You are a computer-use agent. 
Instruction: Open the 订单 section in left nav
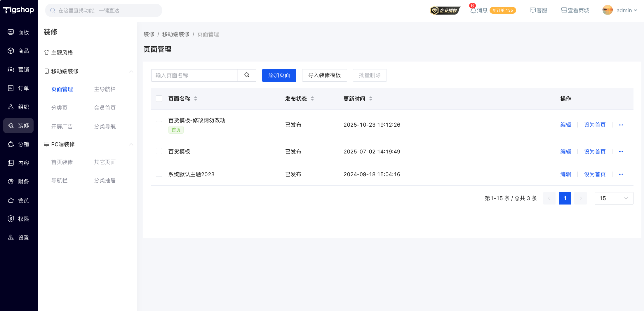point(19,88)
